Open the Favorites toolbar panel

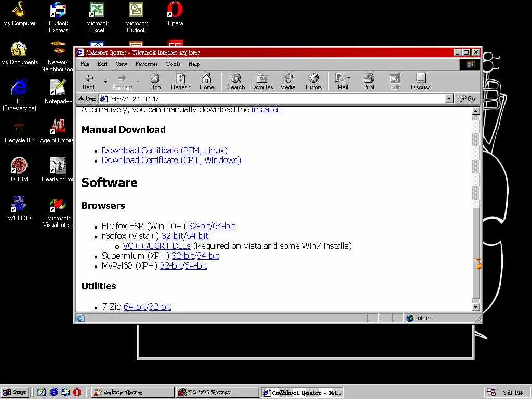[262, 82]
